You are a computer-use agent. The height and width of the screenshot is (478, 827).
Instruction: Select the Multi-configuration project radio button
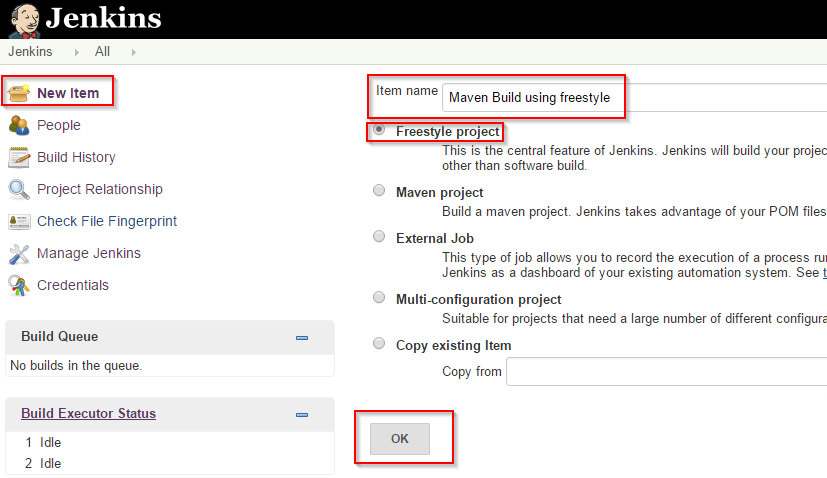click(379, 298)
